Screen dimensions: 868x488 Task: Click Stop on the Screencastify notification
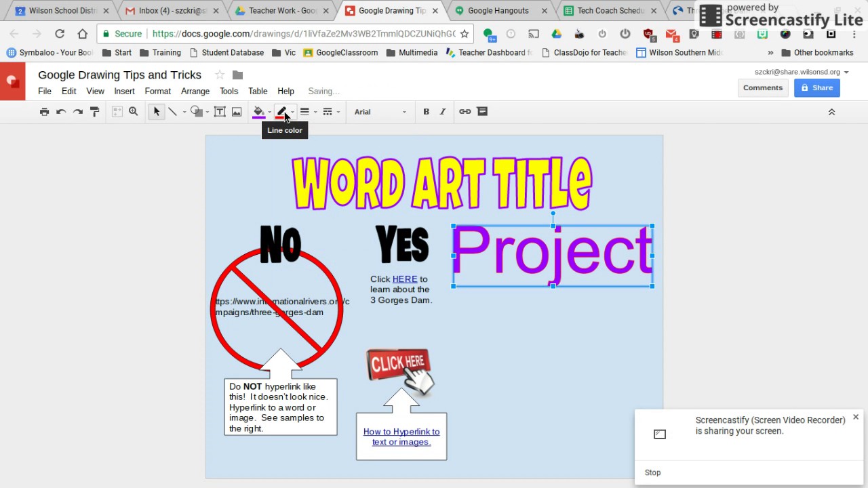coord(652,472)
